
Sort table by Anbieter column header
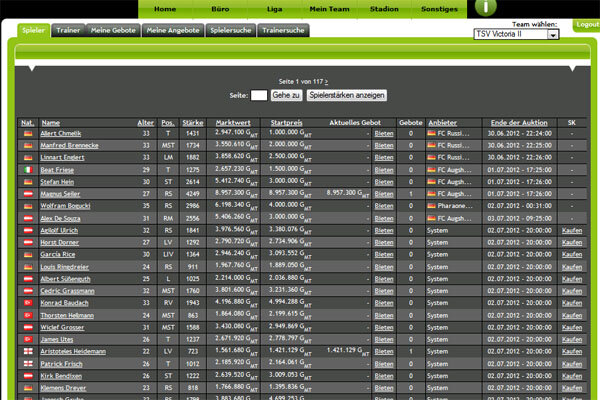click(442, 123)
